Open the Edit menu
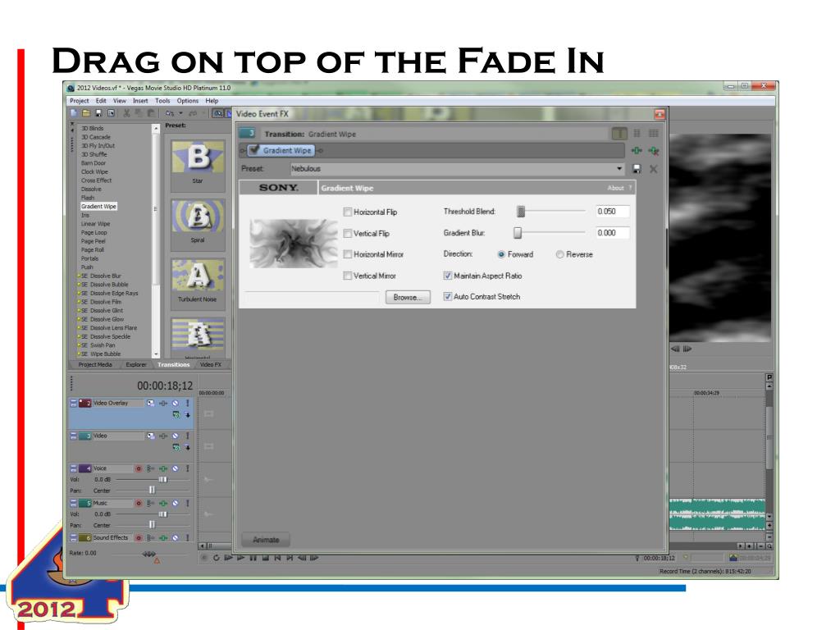The image size is (840, 630). [x=101, y=101]
